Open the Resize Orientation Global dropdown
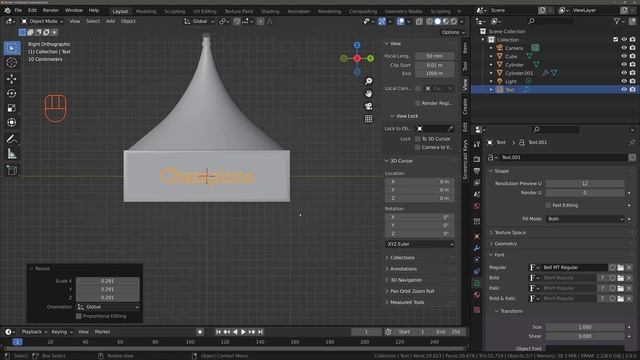Screen dimensions: 640x360 coord(108,307)
